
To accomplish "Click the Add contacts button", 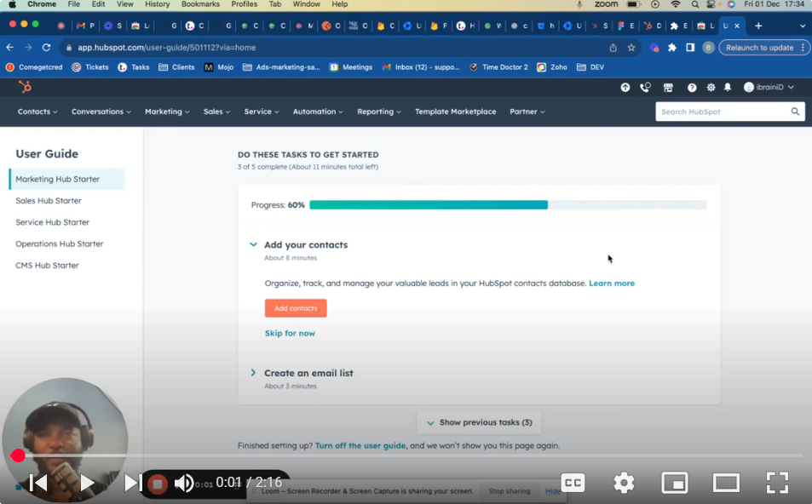I will (296, 308).
